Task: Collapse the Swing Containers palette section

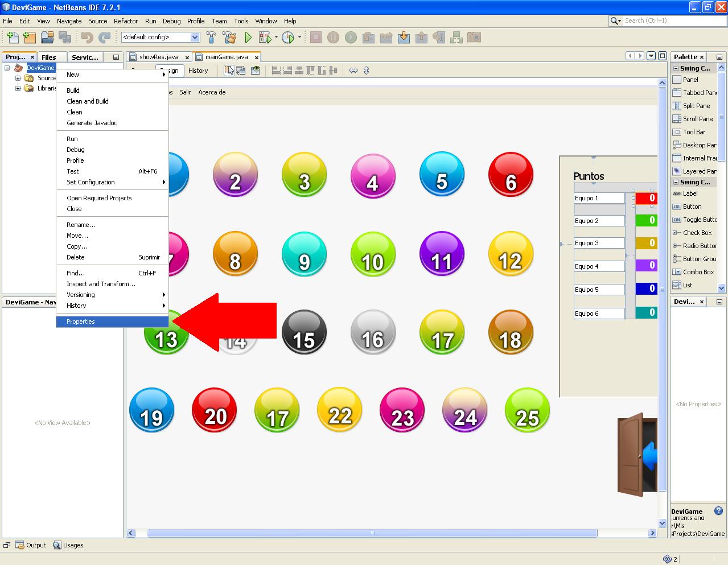Action: click(676, 68)
